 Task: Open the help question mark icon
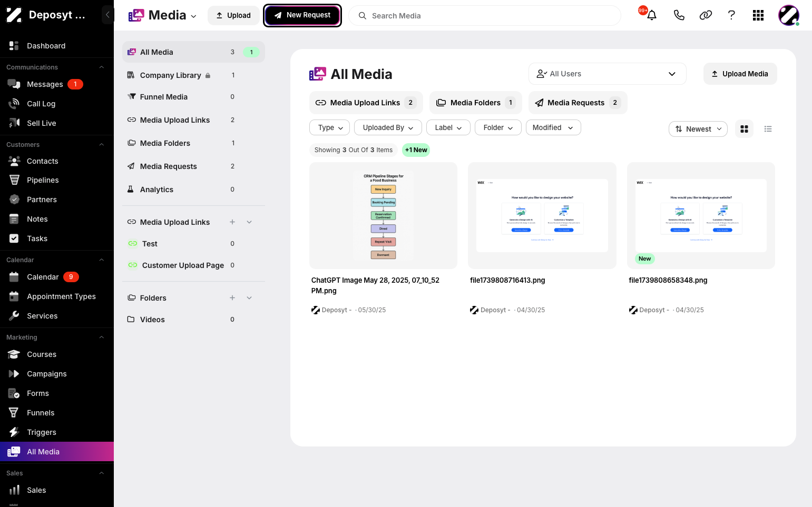[731, 15]
